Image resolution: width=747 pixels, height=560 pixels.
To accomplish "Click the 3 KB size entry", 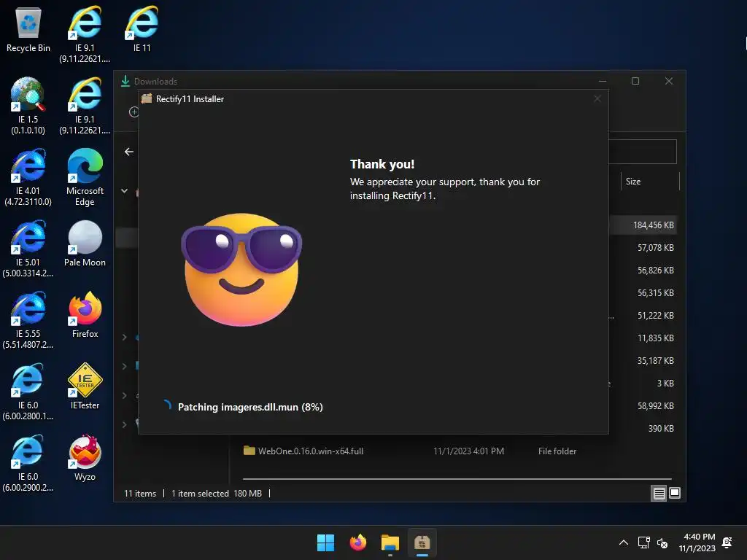I will coord(665,384).
